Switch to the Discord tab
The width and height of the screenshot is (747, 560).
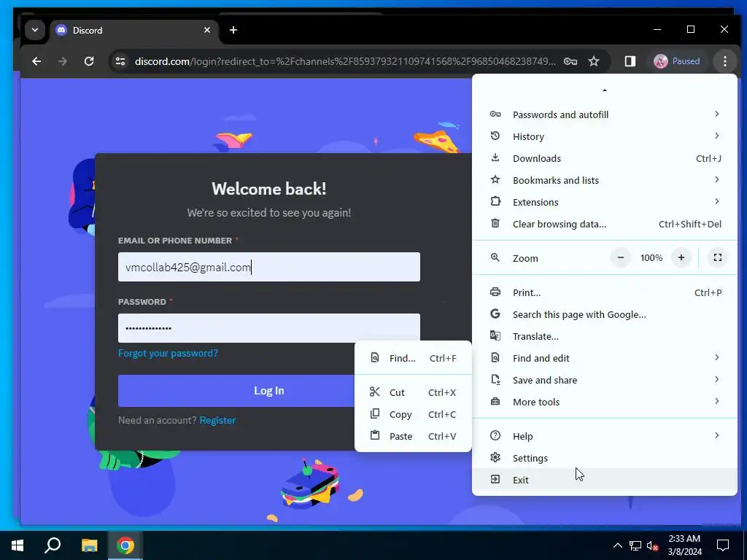click(x=133, y=30)
